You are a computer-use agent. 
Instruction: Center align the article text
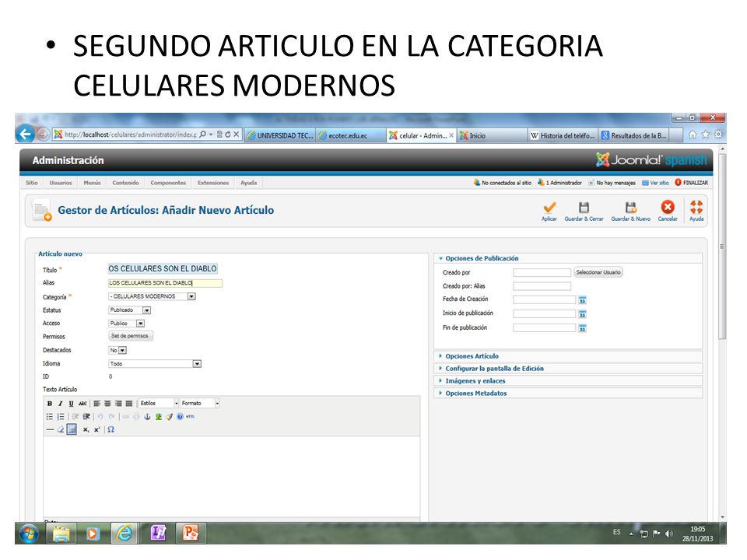point(107,404)
